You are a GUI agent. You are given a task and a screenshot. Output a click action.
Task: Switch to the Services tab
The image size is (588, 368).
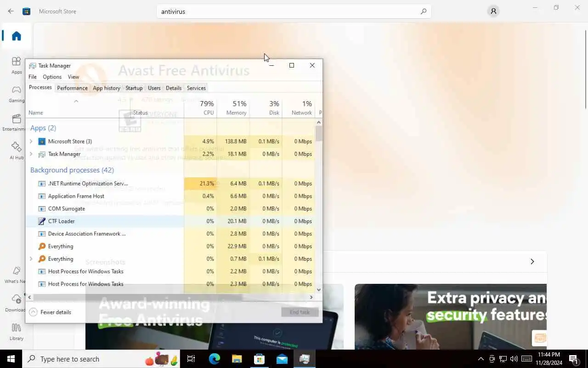tap(196, 88)
